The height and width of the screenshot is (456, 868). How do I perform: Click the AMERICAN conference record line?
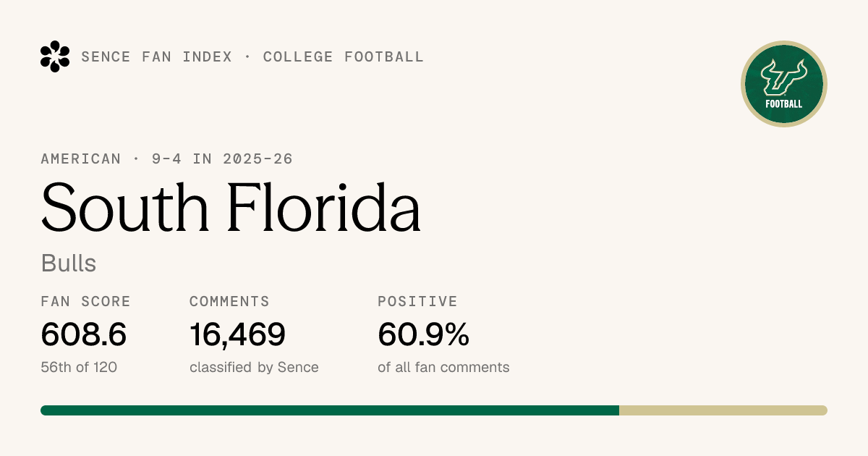167,159
